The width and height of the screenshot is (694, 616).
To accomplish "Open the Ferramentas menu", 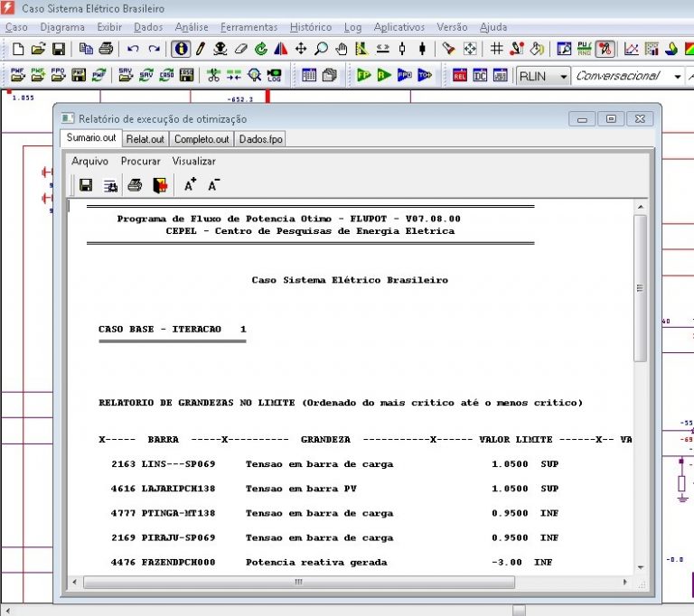I will pos(249,27).
